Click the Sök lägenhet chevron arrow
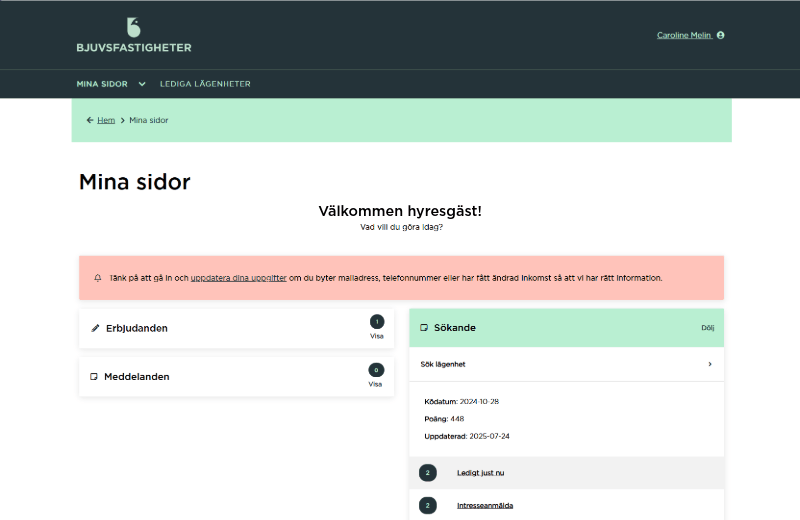This screenshot has height=520, width=800. coord(710,364)
